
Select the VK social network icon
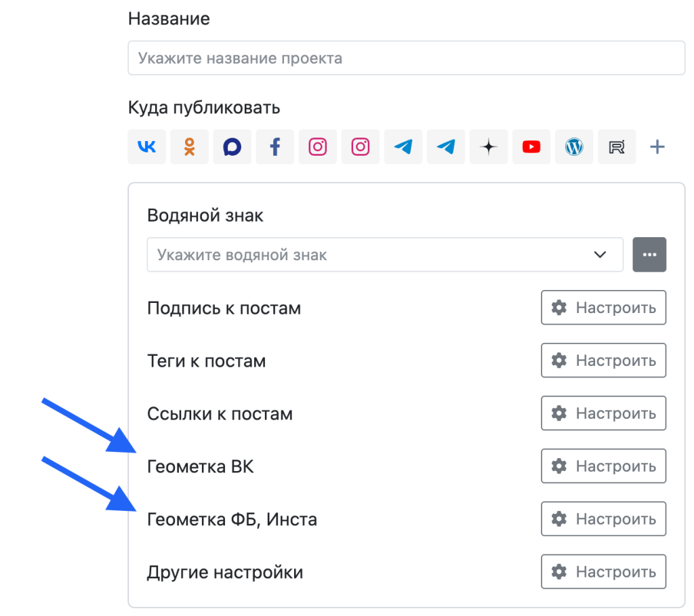[146, 147]
